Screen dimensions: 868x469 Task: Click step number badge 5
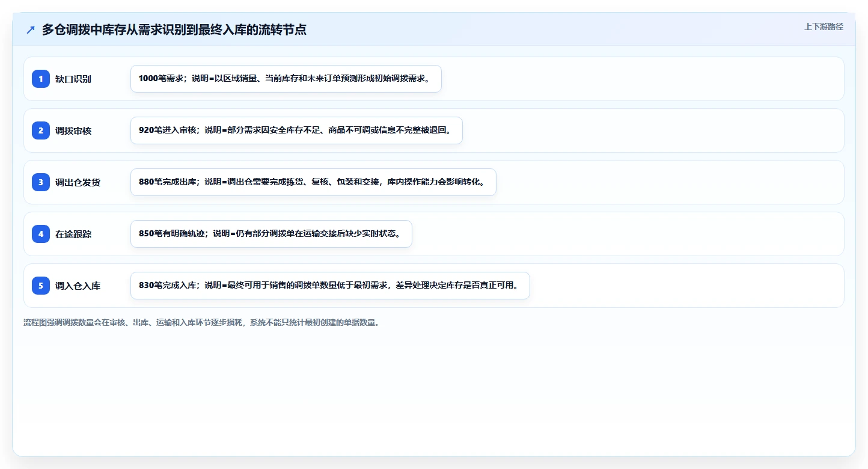point(41,286)
